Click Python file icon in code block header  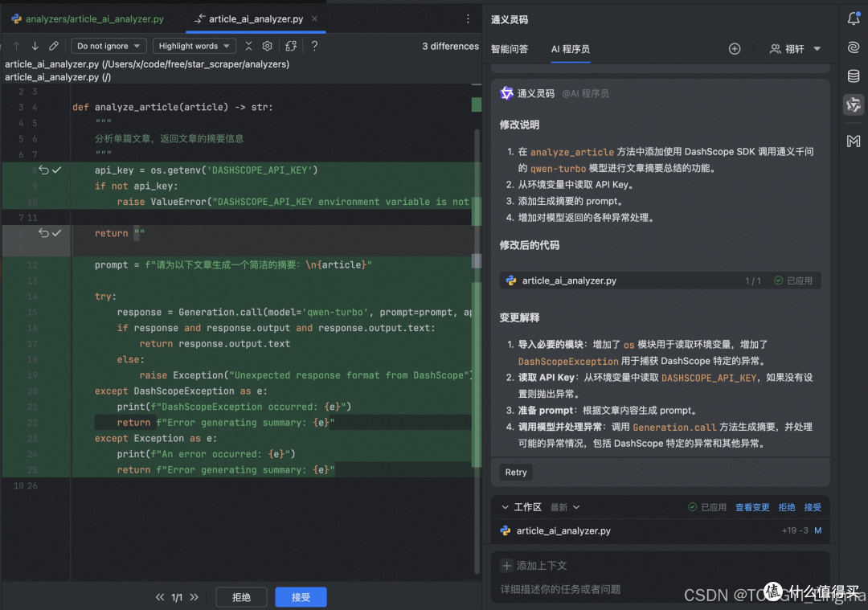pyautogui.click(x=511, y=280)
